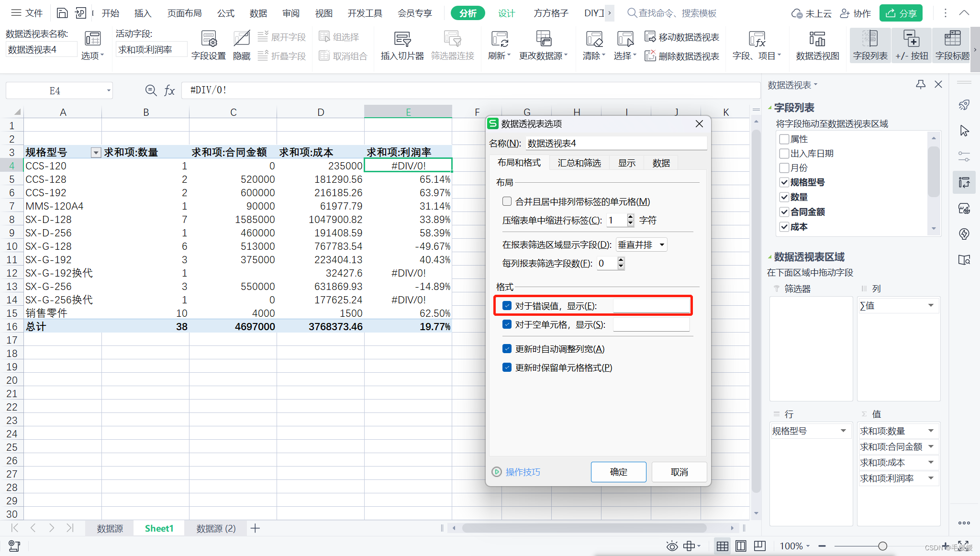
Task: Expand 每列报表筛选字段数 stepper
Action: 621,260
